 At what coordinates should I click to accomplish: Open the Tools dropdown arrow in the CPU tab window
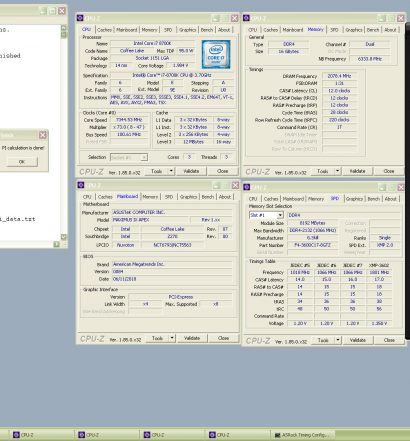[171, 171]
